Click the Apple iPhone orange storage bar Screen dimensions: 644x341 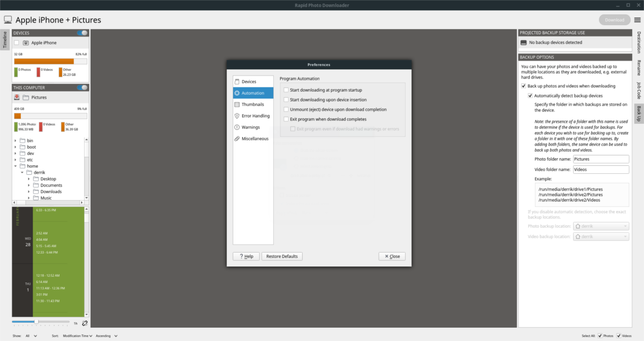click(x=44, y=61)
